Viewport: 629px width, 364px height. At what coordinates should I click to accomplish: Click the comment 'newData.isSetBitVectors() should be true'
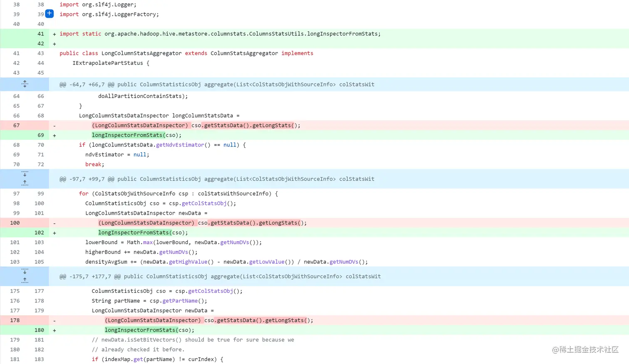click(x=193, y=340)
